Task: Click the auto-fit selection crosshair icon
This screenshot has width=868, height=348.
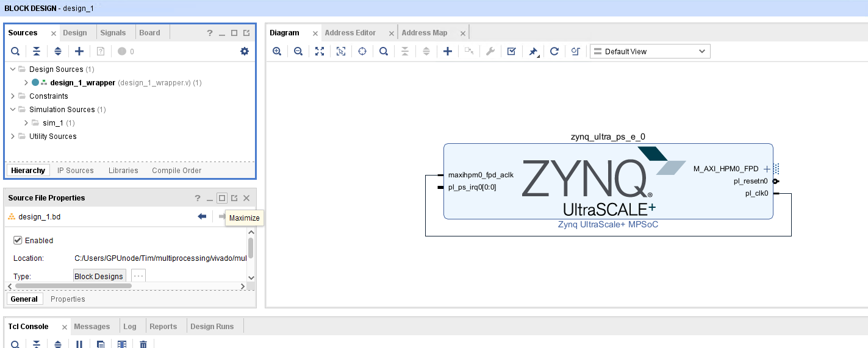Action: (362, 51)
